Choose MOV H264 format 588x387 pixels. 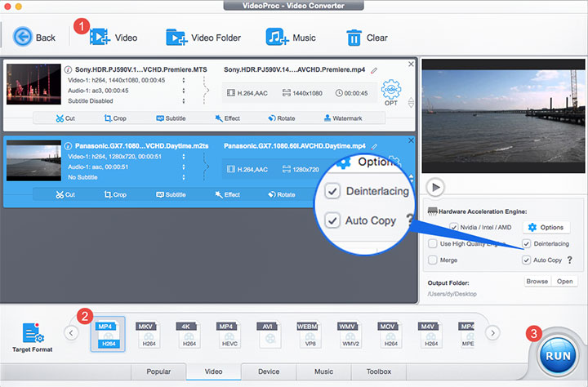coord(389,335)
